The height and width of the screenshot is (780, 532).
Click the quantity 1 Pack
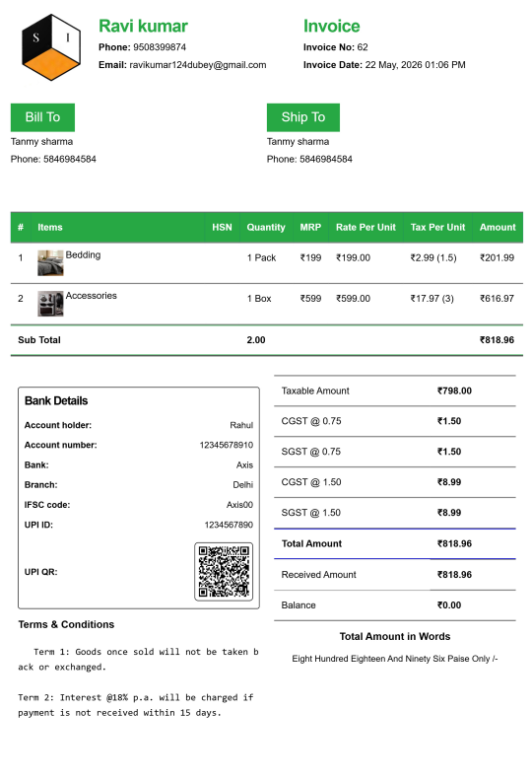pyautogui.click(x=261, y=257)
